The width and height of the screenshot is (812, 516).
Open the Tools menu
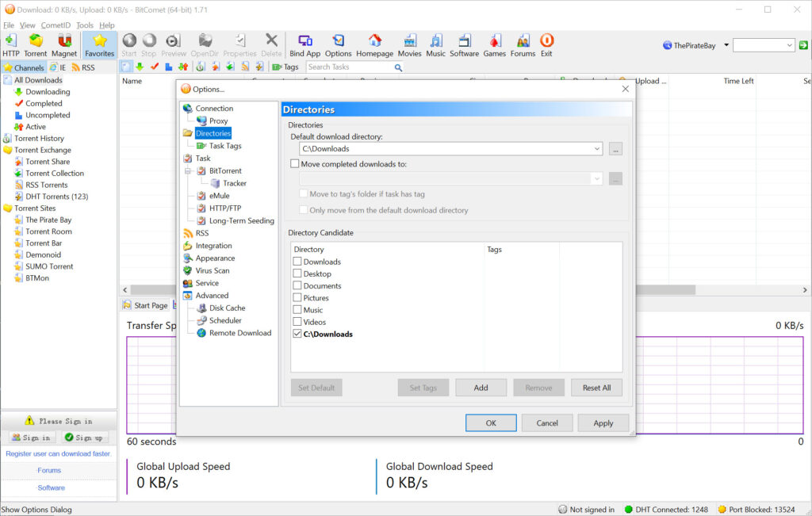tap(84, 25)
